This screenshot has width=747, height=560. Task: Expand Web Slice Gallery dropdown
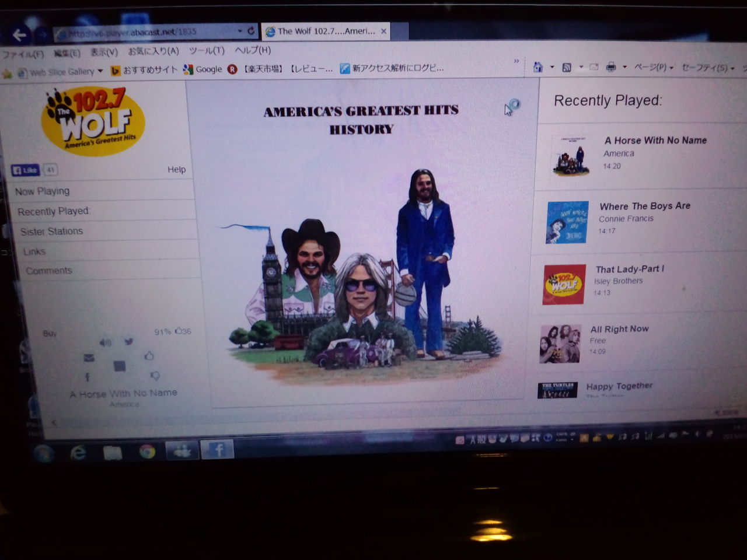point(100,71)
